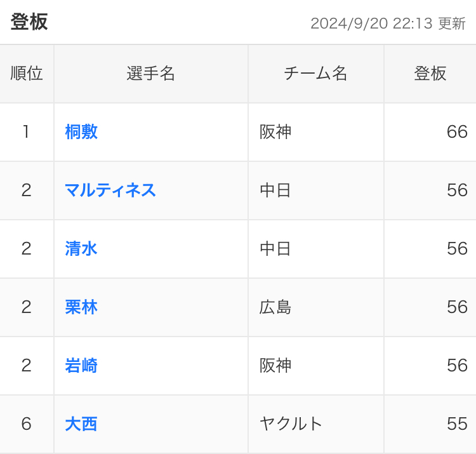Screen dimensions: 476x454
Task: Click the 順位 column header
Action: [27, 74]
